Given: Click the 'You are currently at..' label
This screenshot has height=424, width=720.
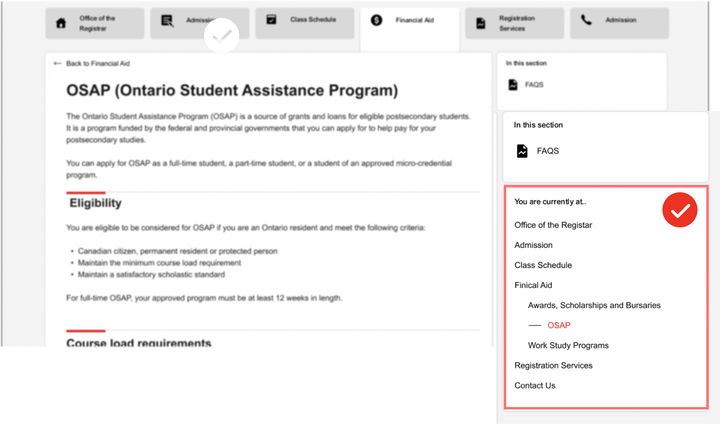Looking at the screenshot, I should [550, 202].
